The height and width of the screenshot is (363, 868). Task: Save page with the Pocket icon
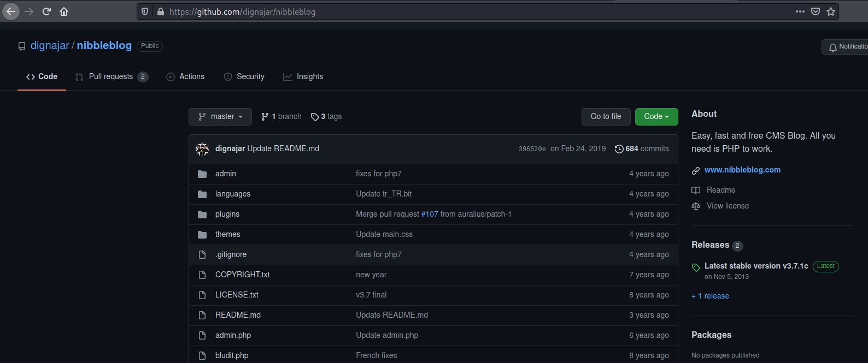816,11
